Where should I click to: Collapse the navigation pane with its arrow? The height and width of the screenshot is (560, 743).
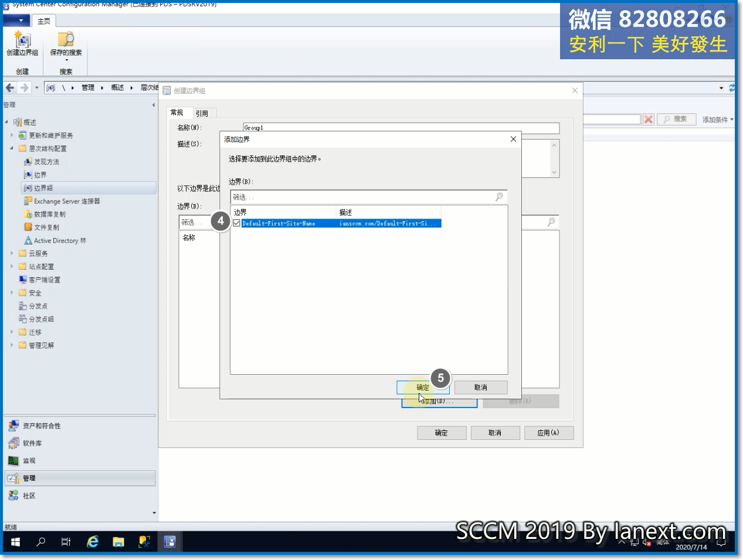coord(154,105)
